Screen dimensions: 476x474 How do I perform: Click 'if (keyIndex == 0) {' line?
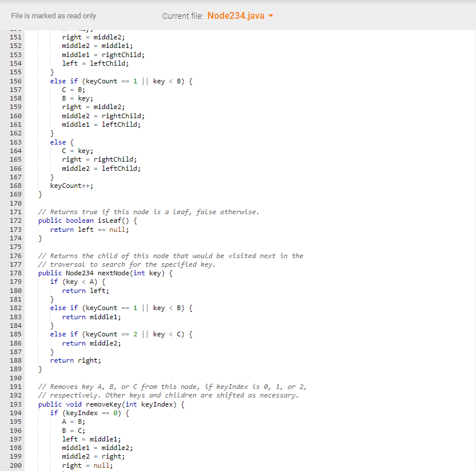(x=90, y=413)
